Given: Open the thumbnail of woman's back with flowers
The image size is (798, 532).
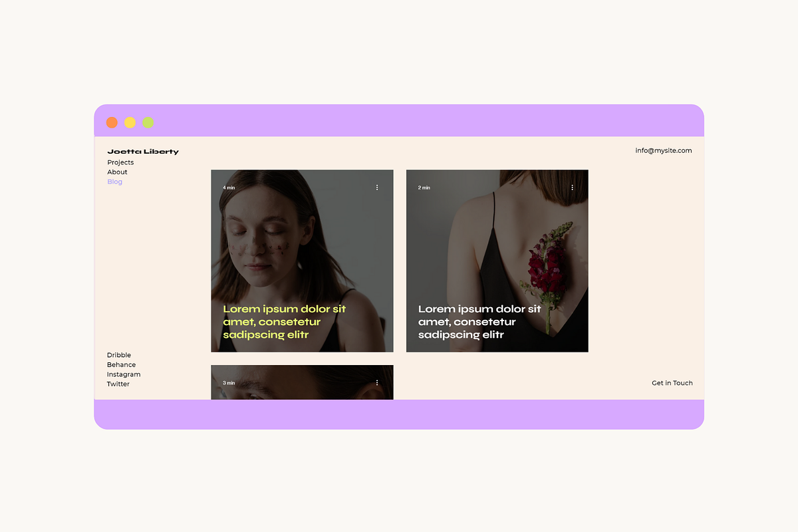Looking at the screenshot, I should (497, 261).
